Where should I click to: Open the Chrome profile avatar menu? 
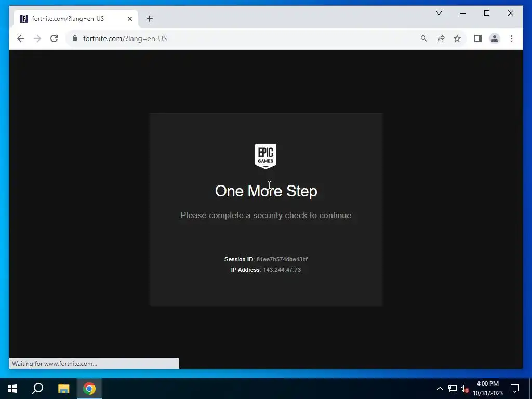click(495, 38)
